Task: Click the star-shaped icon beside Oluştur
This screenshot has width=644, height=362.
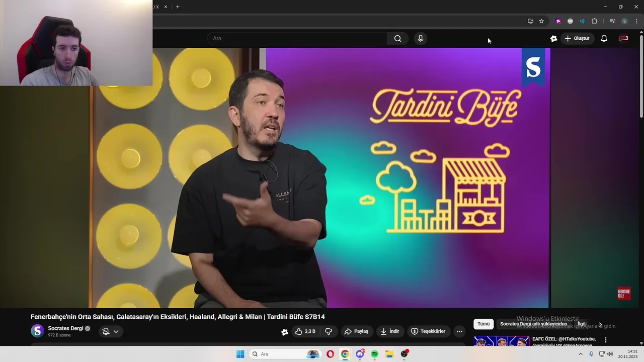Action: [x=553, y=39]
